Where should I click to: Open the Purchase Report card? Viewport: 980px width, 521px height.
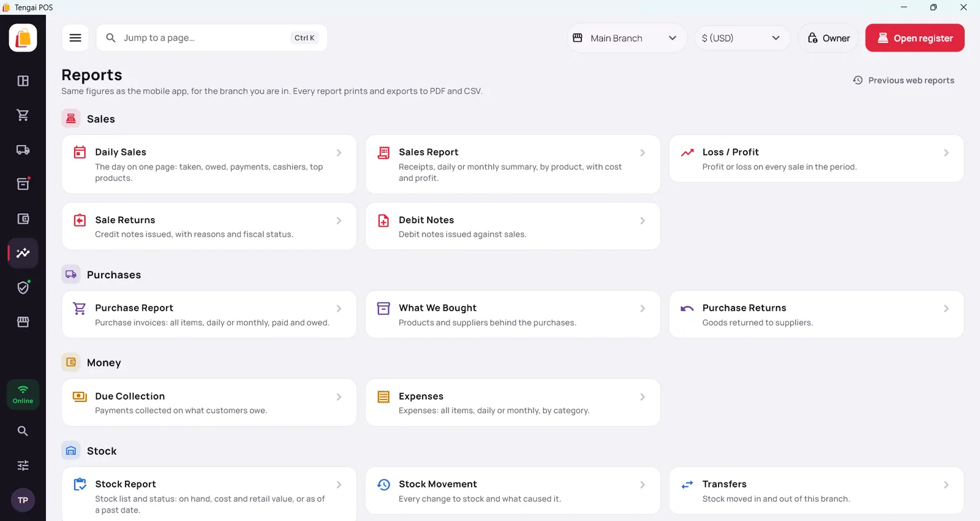(209, 314)
